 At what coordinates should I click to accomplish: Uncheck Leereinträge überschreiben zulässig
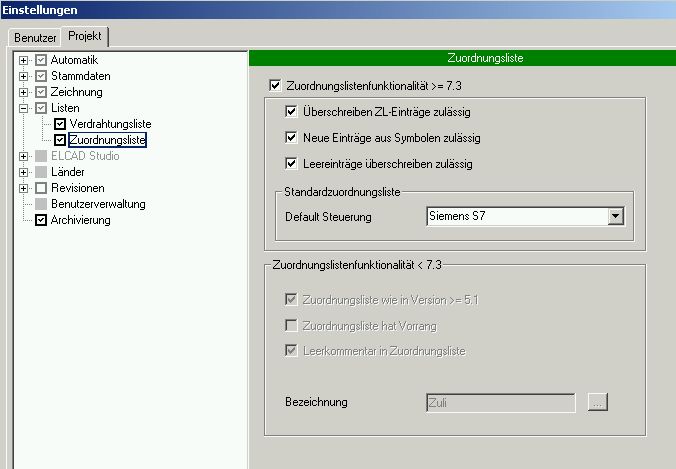click(x=291, y=164)
